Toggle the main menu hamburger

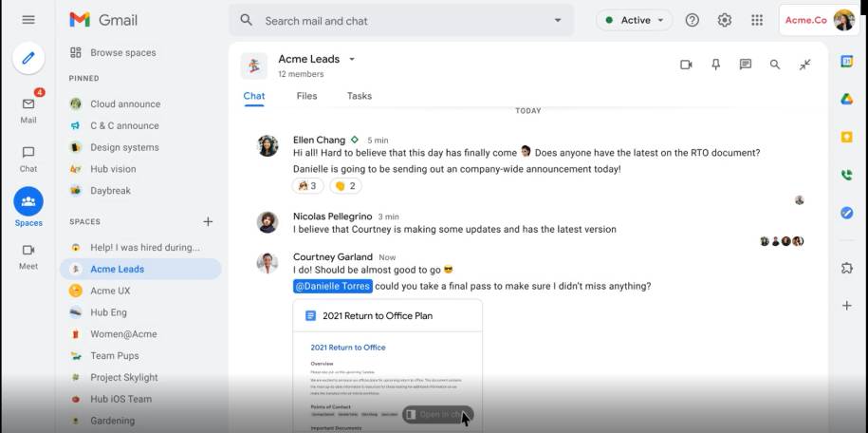point(28,20)
